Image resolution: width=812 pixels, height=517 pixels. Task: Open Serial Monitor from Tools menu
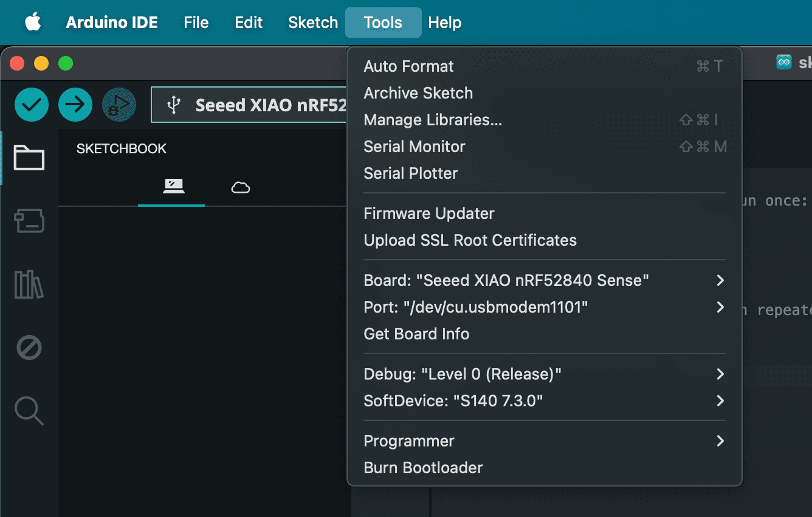(x=545, y=147)
